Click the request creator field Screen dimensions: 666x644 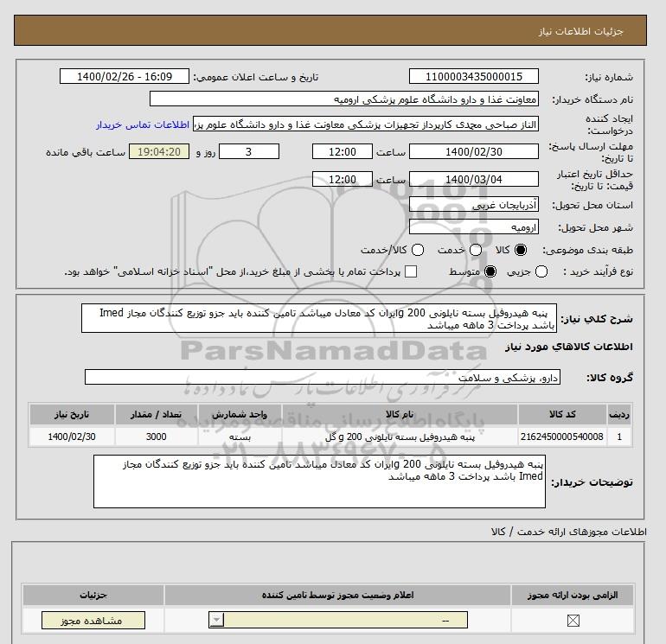pos(366,124)
